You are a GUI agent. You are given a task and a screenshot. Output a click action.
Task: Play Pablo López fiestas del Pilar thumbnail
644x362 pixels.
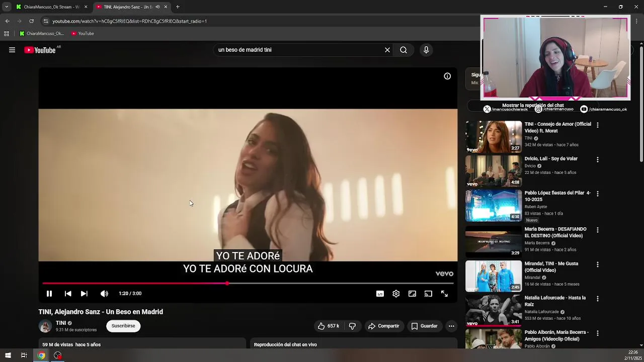[494, 206]
